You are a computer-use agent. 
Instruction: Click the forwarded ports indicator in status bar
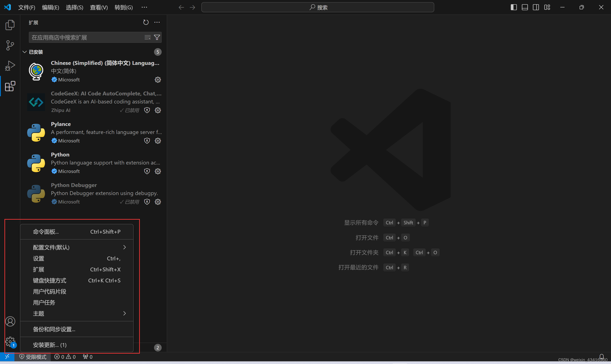[88, 357]
